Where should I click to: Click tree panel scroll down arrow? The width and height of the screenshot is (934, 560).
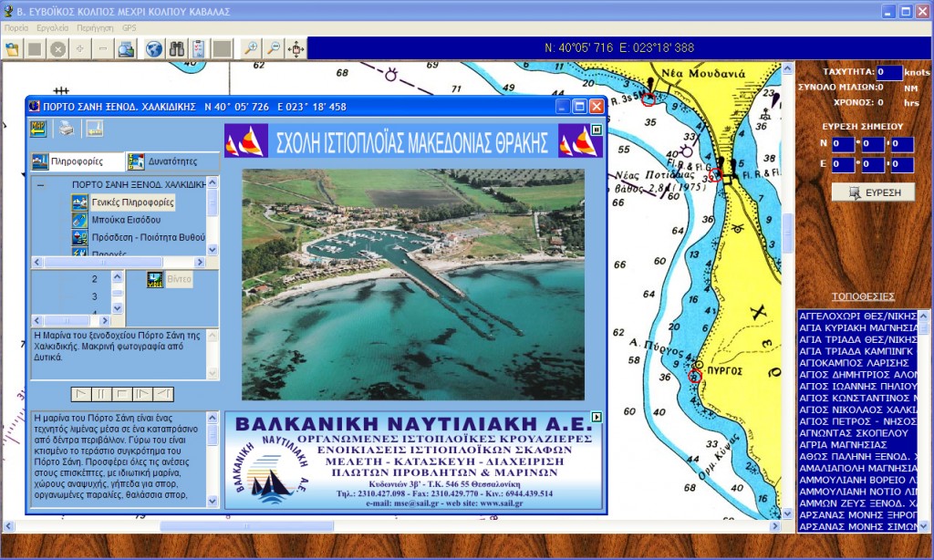[213, 250]
